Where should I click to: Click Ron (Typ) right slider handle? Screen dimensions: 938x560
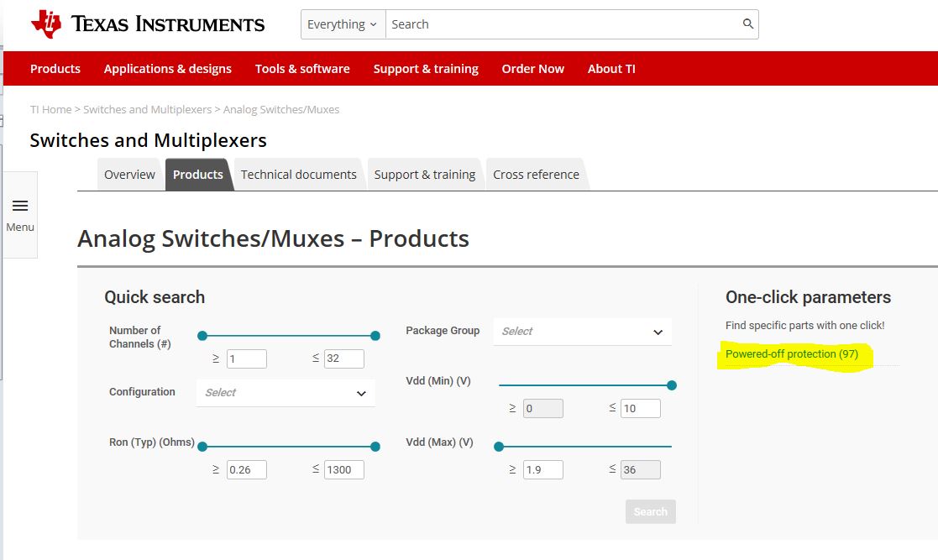coord(375,447)
